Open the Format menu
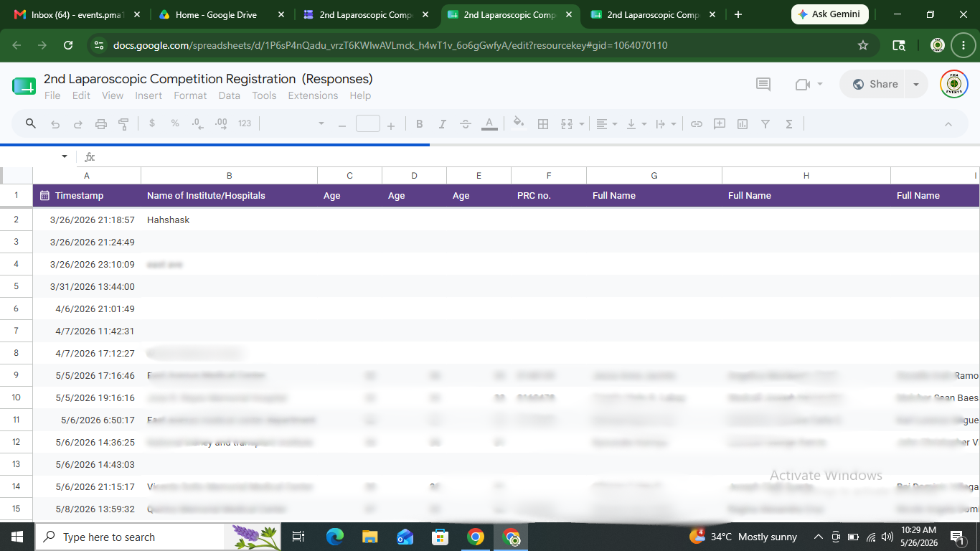 pyautogui.click(x=190, y=95)
